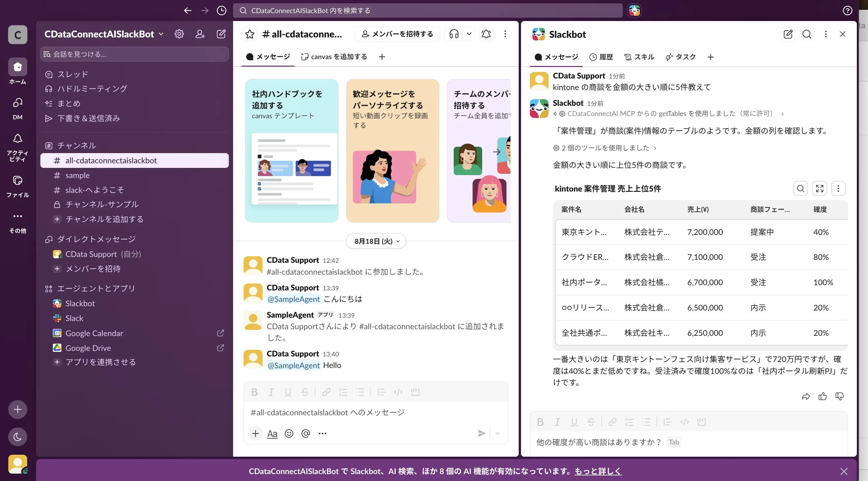868x481 pixels.
Task: Toggle underline in channel message composer
Action: [x=288, y=392]
